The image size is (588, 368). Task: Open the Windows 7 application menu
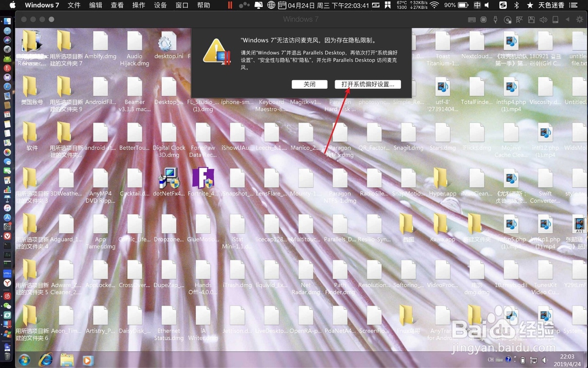point(42,5)
